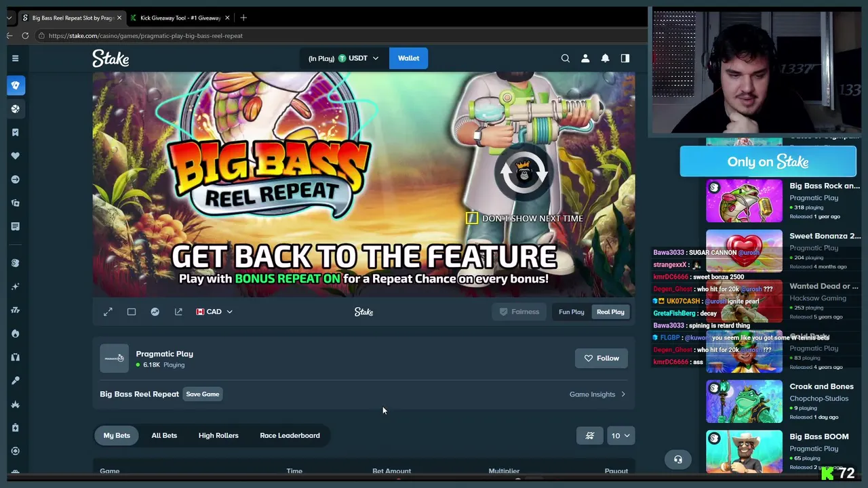Follow Pragmatic Play provider
The width and height of the screenshot is (868, 488).
point(601,358)
